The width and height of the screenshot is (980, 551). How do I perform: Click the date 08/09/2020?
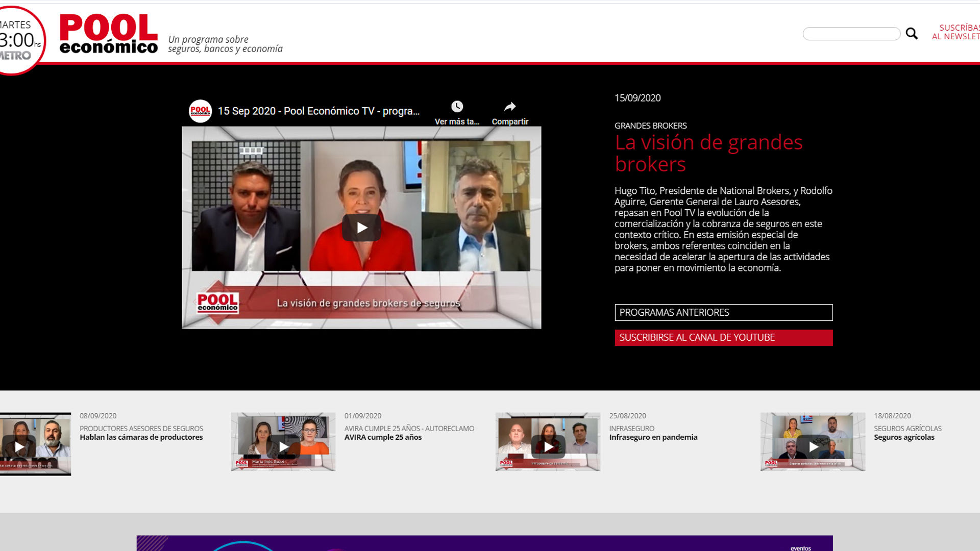coord(98,416)
